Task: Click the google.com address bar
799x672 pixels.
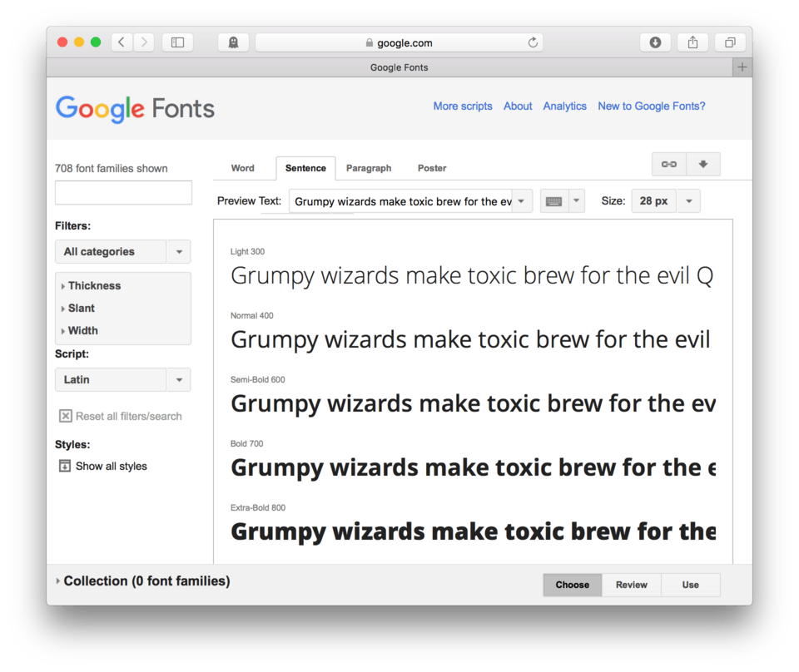Action: (x=399, y=42)
